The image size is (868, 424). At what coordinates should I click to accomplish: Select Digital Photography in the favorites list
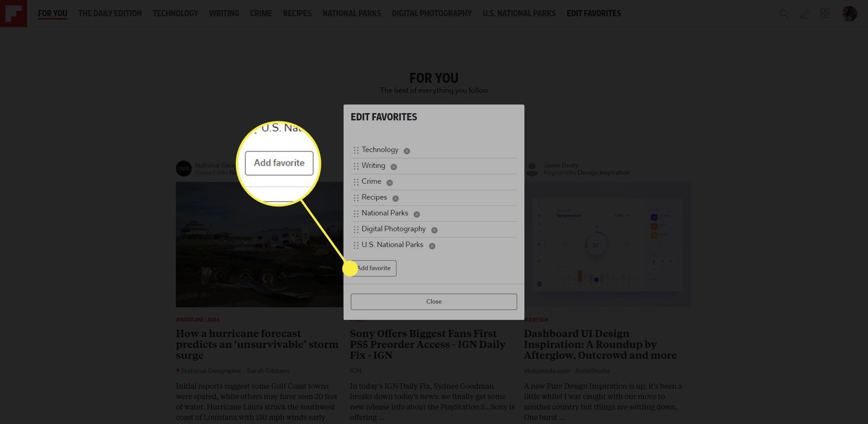point(393,229)
